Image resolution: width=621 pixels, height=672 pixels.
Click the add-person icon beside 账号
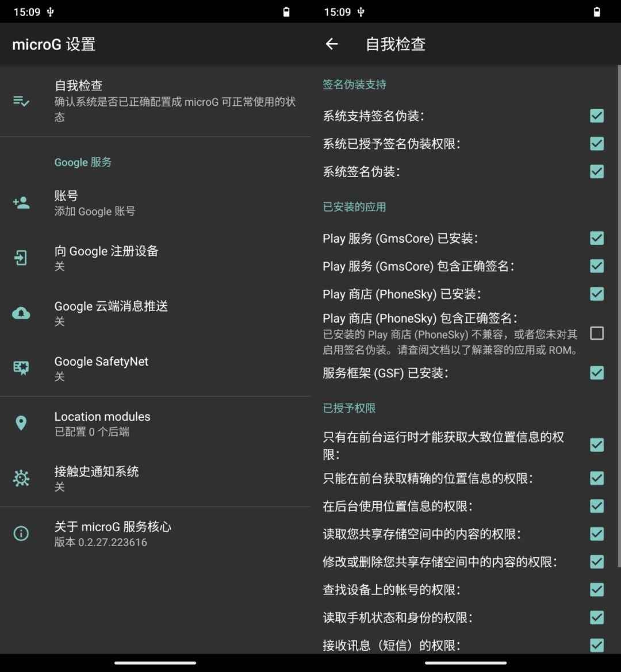[x=21, y=202]
